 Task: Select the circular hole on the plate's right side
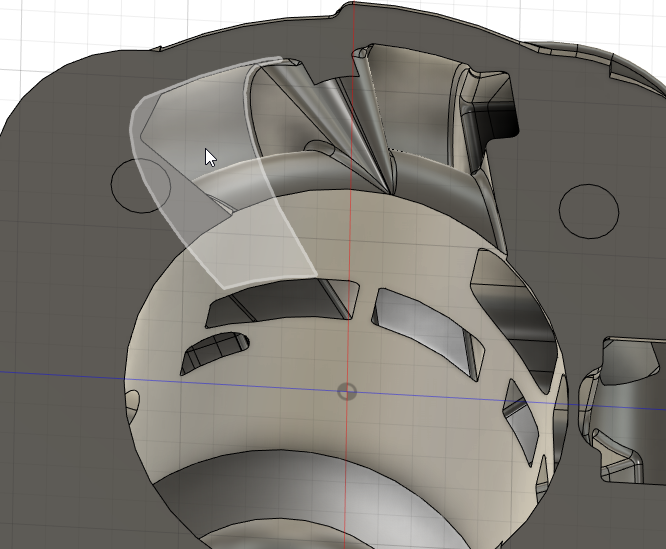(592, 208)
